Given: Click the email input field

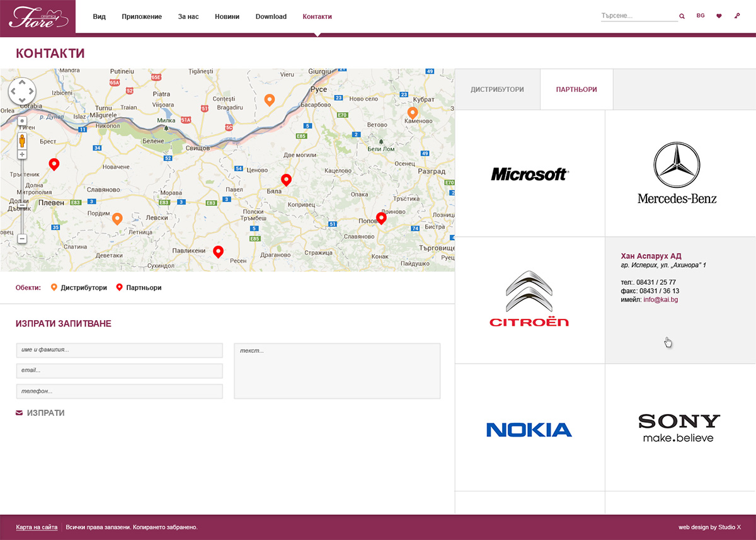Looking at the screenshot, I should (120, 371).
